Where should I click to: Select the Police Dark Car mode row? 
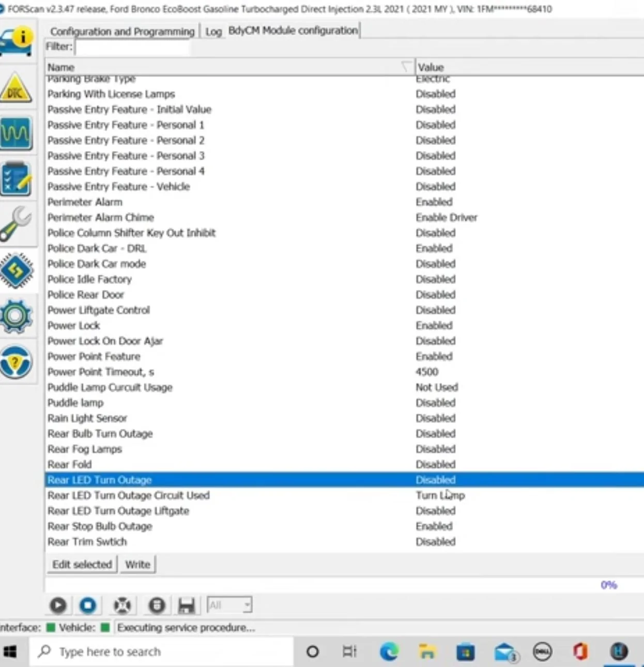(345, 264)
